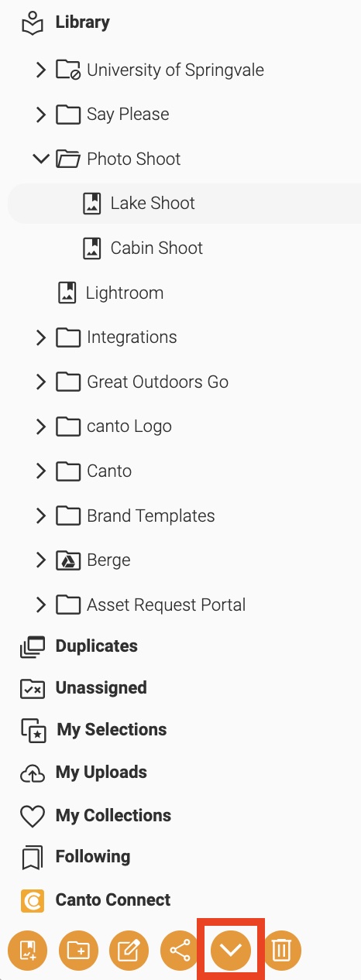Expand the Brand Templates folder
361x980 pixels.
coord(41,516)
